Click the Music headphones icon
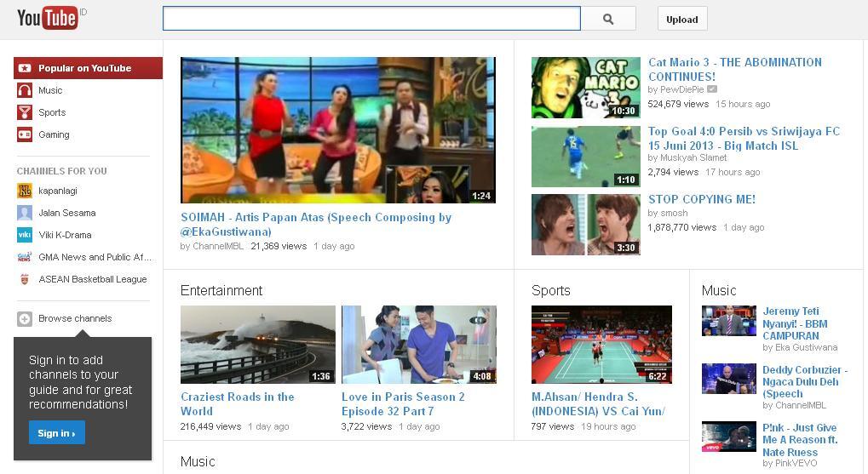Screen dimensions: 868x474 pos(25,90)
